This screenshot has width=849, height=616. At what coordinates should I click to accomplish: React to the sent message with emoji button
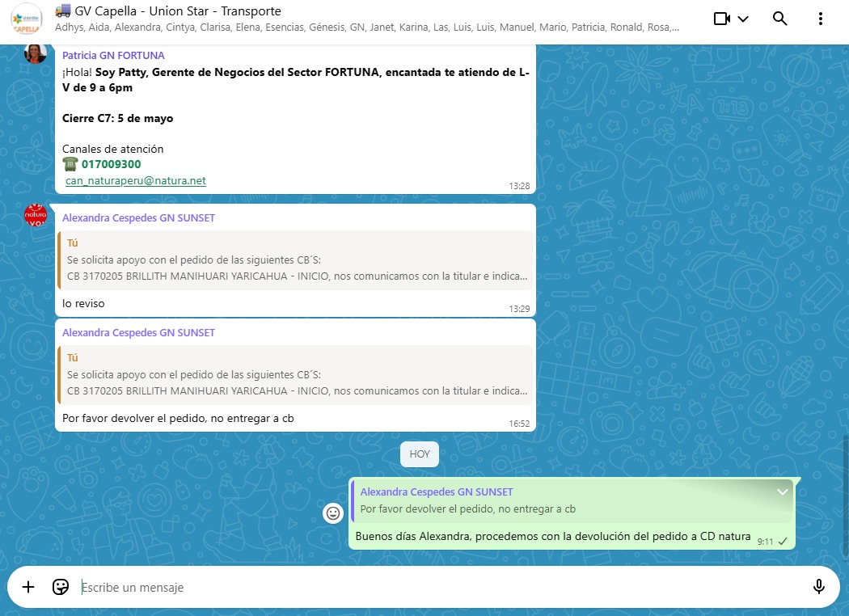point(332,513)
